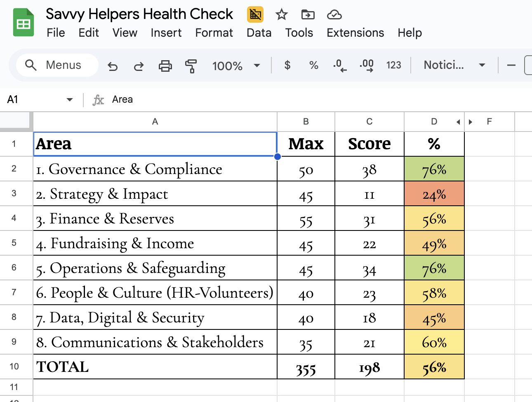Image resolution: width=532 pixels, height=402 pixels.
Task: Format selection as percent
Action: pyautogui.click(x=313, y=65)
